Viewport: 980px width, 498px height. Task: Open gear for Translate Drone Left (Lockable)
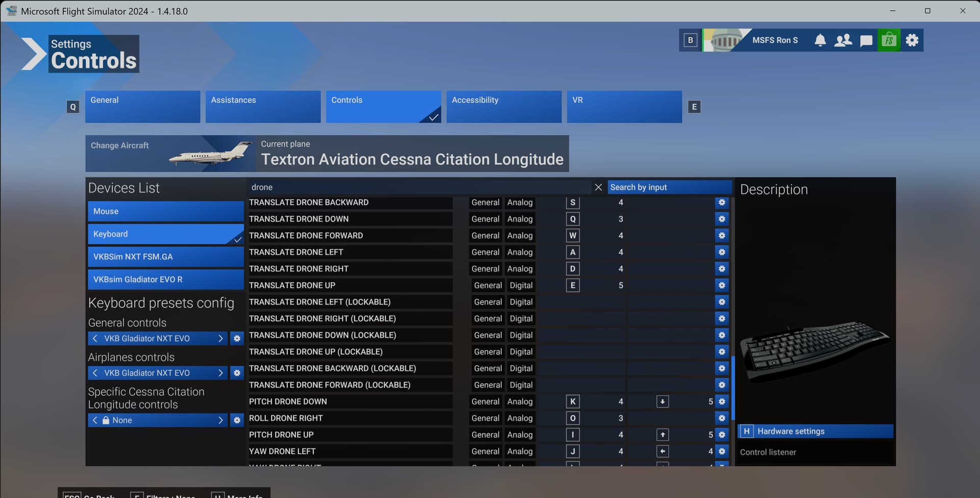[722, 302]
